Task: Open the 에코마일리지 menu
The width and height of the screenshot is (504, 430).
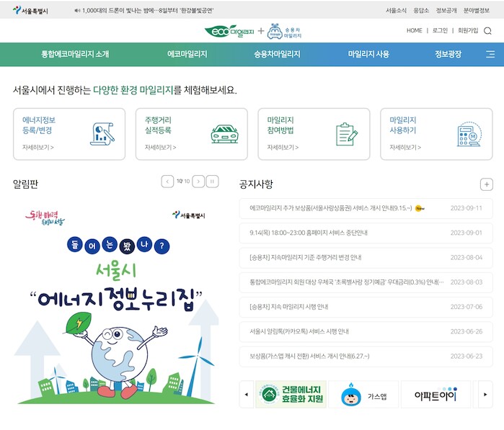Action: coord(187,55)
